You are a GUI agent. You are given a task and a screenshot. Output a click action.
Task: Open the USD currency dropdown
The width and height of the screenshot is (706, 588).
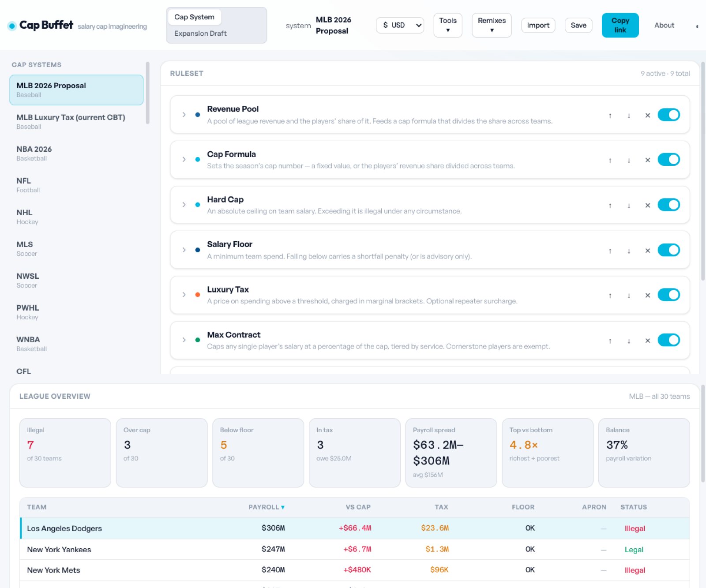400,25
